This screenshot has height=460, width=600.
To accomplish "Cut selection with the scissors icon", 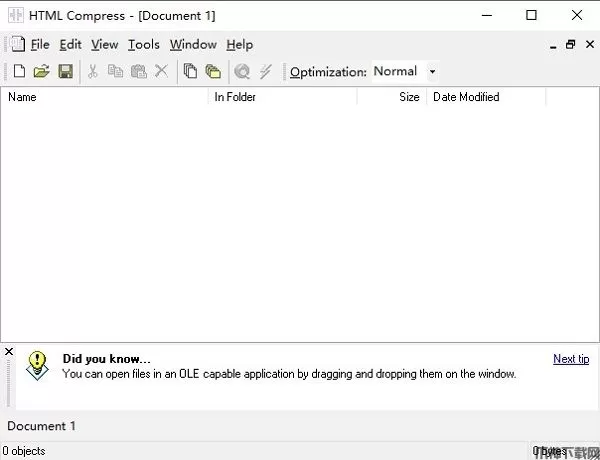I will pos(93,71).
